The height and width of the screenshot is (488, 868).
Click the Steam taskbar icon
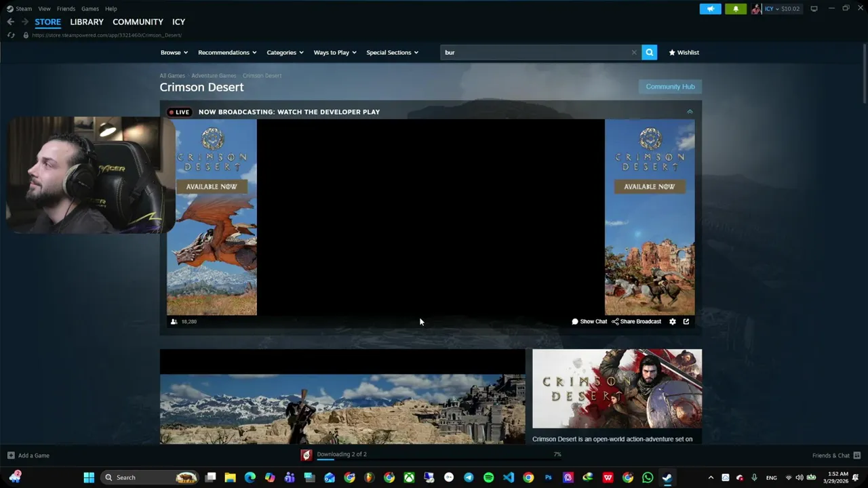pos(667,477)
